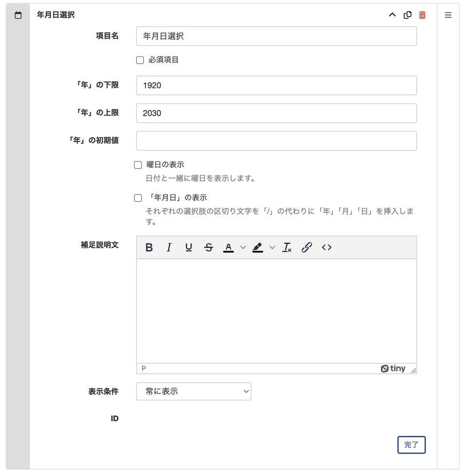Collapse the 年月日選択 panel with chevron
This screenshot has height=476, width=467.
click(392, 15)
